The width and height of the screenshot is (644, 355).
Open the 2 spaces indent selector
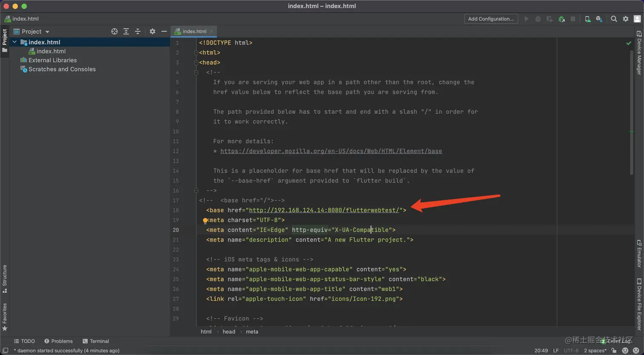[x=595, y=350]
